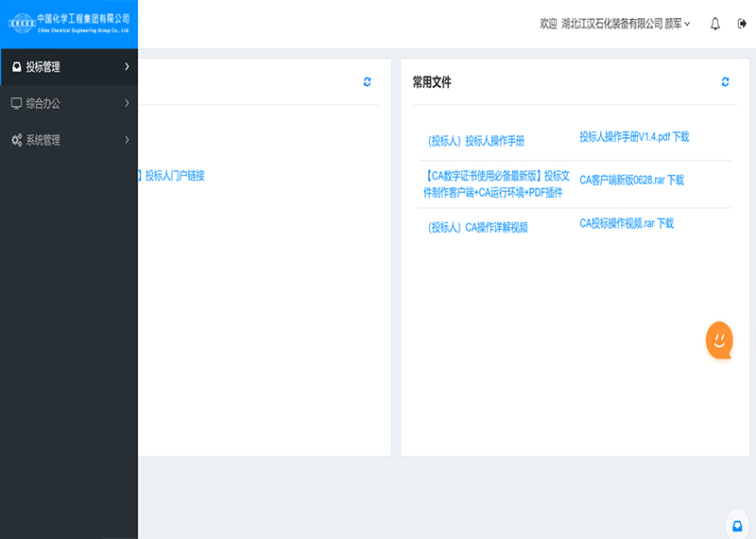Expand the 综合办公 chevron arrow
Image resolution: width=756 pixels, height=539 pixels.
tap(127, 103)
